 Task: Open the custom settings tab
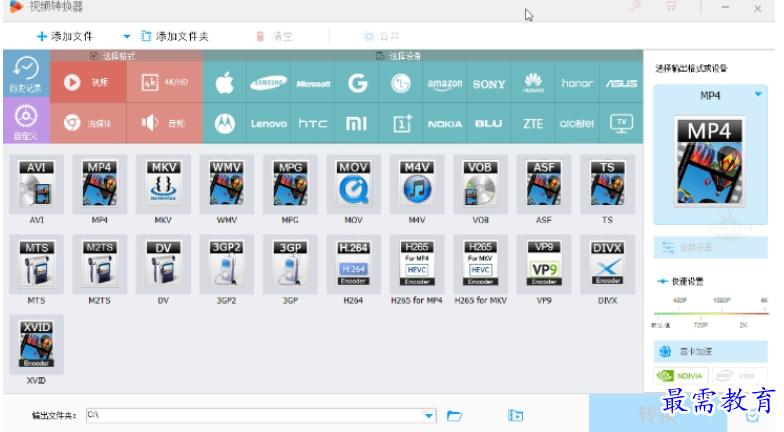coord(26,120)
